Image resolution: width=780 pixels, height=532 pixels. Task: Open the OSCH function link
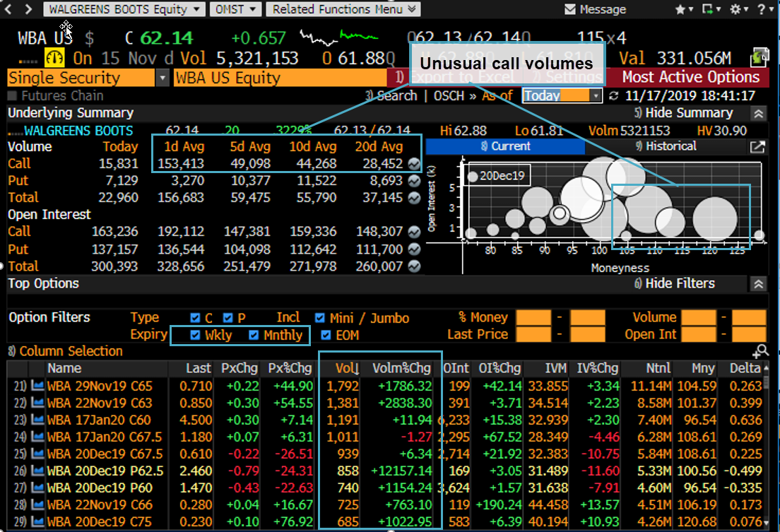point(448,95)
